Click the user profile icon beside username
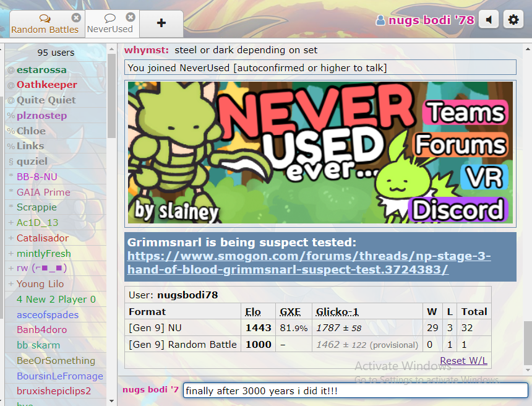Viewport: 532px width, 406px height. click(380, 20)
